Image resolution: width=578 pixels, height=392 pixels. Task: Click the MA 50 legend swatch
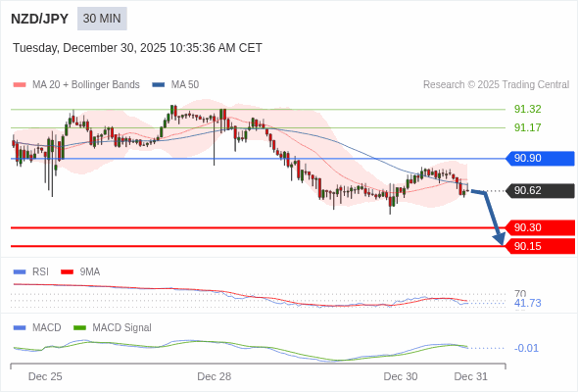pyautogui.click(x=159, y=85)
